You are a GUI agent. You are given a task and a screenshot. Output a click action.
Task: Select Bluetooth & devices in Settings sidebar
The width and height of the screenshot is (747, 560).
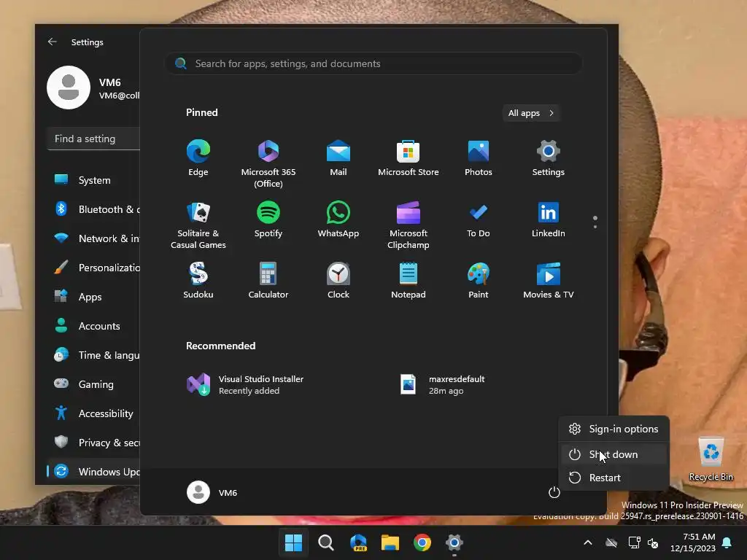(x=94, y=209)
